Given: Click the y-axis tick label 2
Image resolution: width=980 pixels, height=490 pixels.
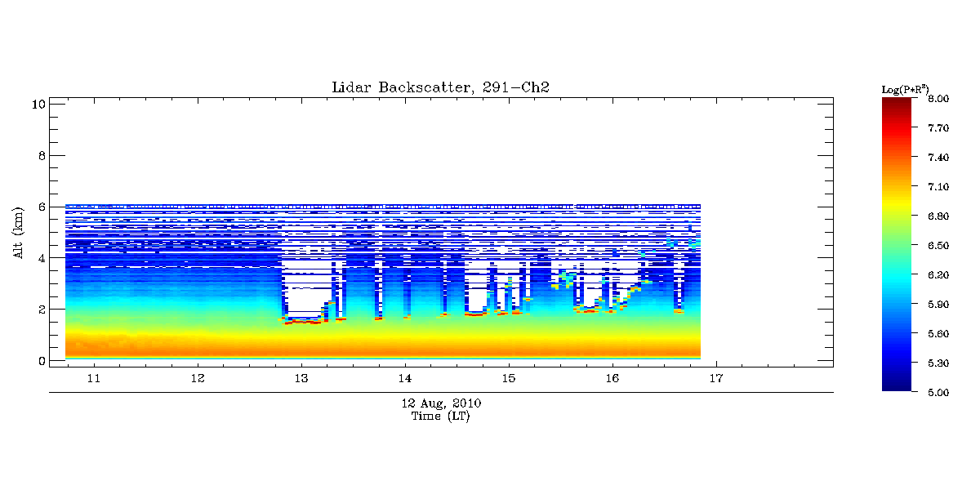Looking at the screenshot, I should pyautogui.click(x=40, y=310).
